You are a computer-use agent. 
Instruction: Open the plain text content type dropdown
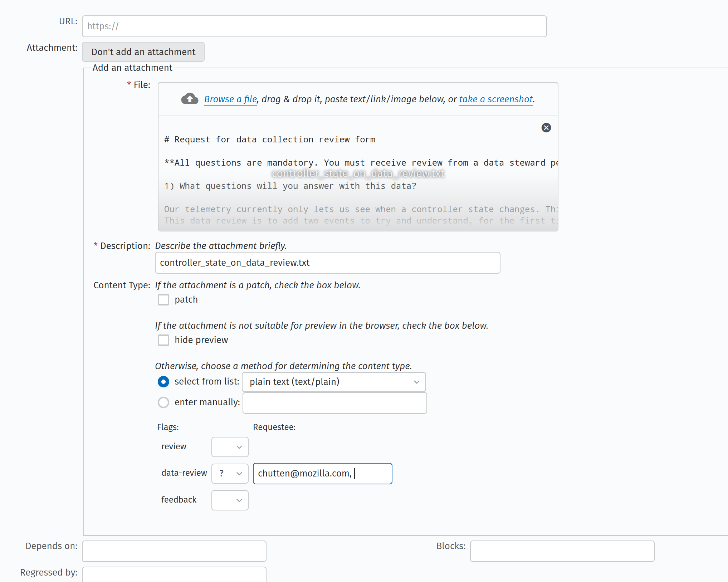(333, 382)
